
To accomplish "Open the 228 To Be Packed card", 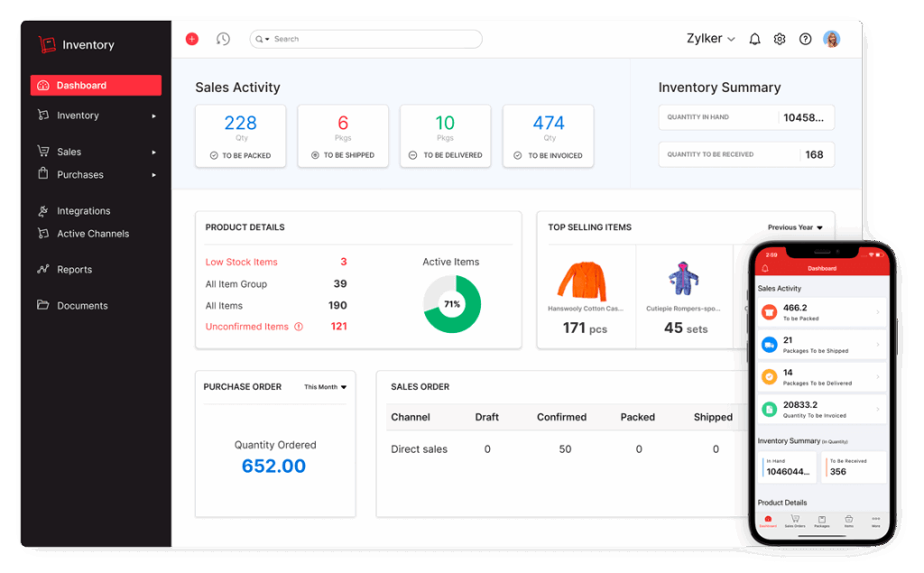I will click(240, 136).
